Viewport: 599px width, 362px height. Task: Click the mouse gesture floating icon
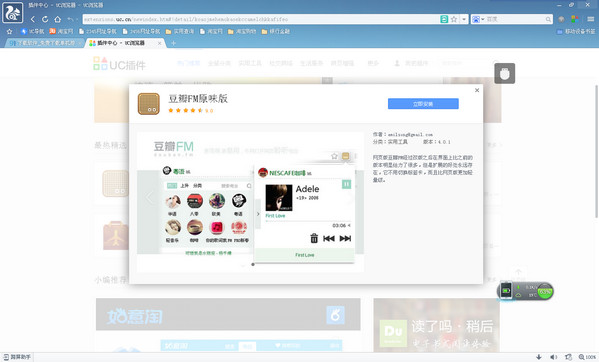505,73
